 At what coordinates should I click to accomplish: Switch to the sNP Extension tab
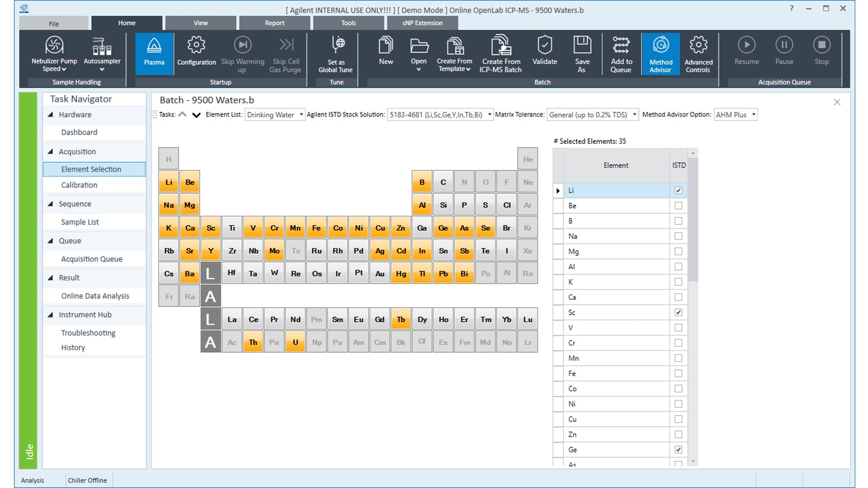(x=422, y=23)
